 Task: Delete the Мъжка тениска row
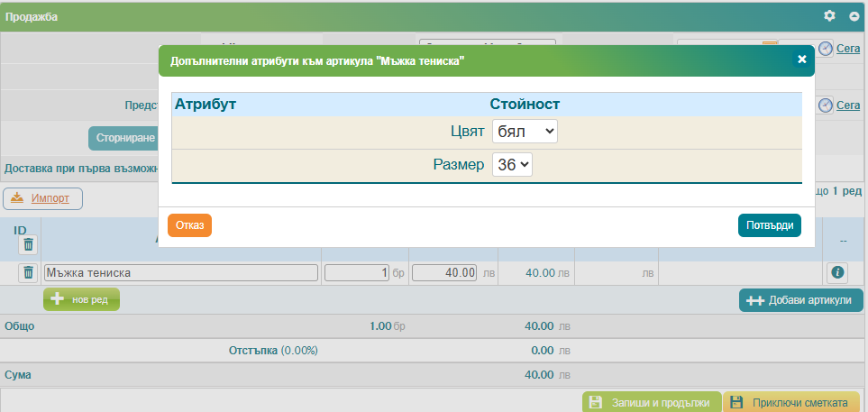(28, 272)
